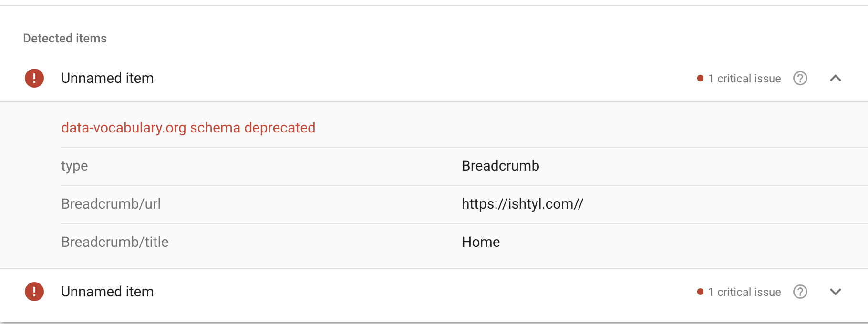Image resolution: width=868 pixels, height=324 pixels.
Task: Click the first critical issue red dot
Action: click(x=700, y=78)
